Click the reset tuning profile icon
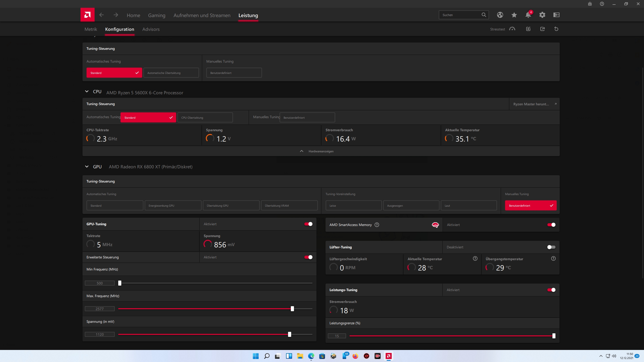 click(556, 29)
